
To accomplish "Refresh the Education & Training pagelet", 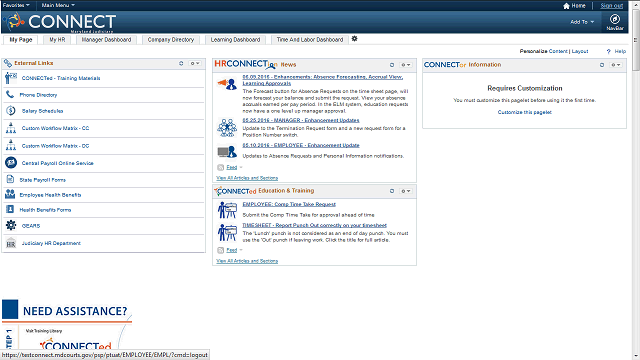I will click(392, 191).
